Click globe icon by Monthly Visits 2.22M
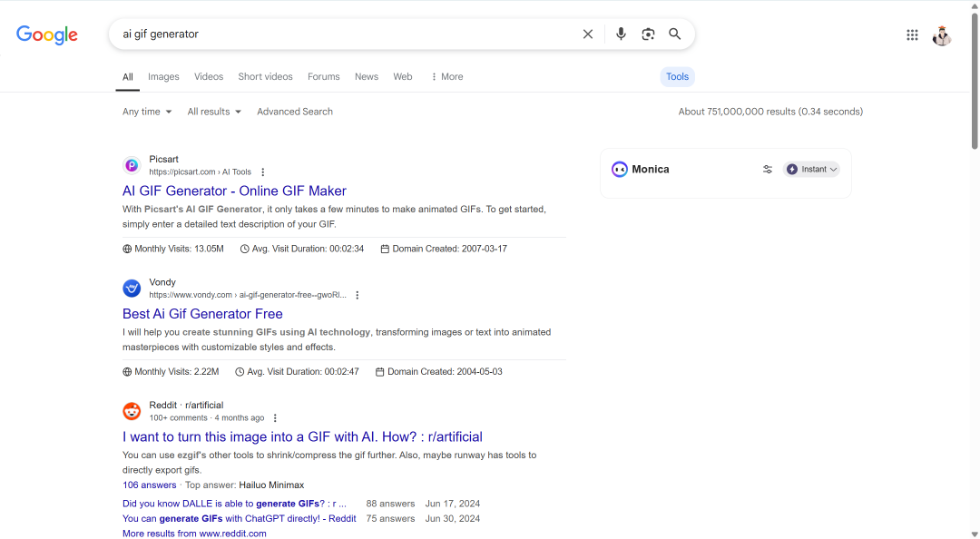The height and width of the screenshot is (539, 980). click(127, 372)
